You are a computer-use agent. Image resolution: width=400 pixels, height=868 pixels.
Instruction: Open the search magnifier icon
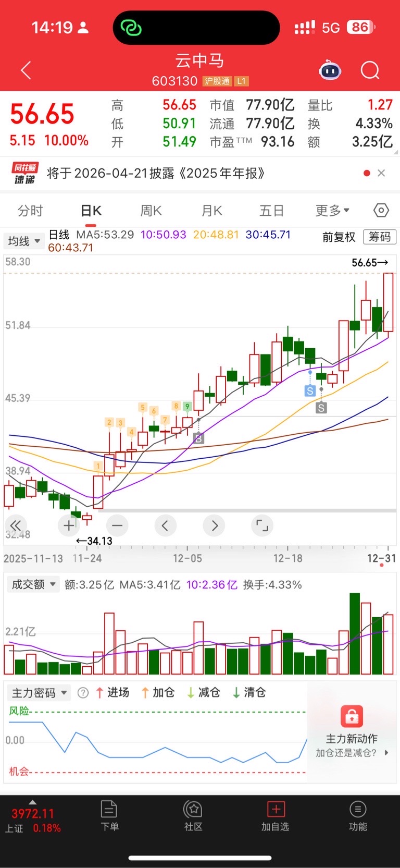tap(370, 70)
